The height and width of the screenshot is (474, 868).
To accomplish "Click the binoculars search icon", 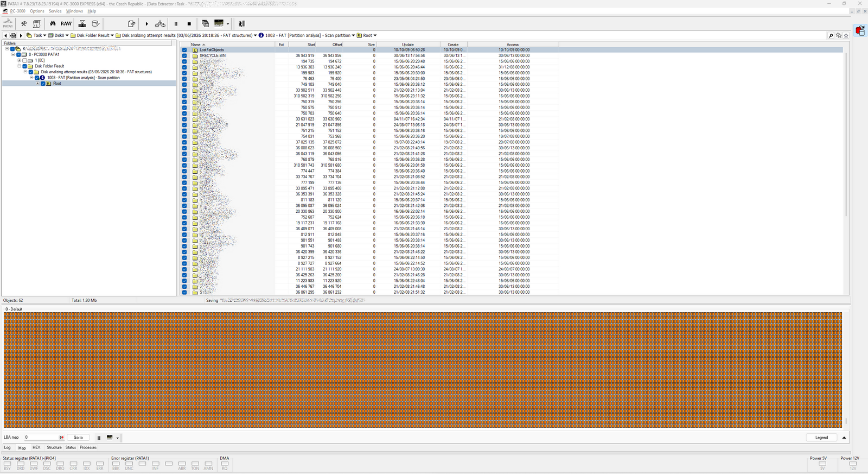I will [x=53, y=23].
